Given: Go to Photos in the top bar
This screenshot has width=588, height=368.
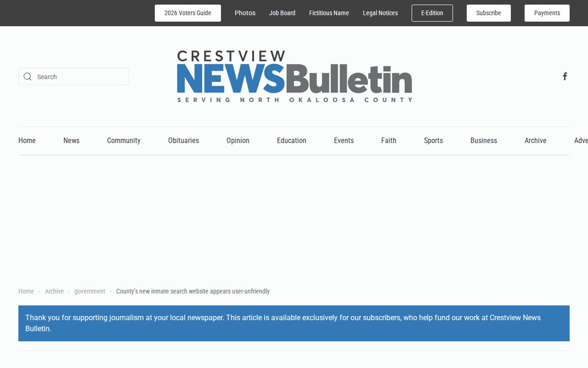Looking at the screenshot, I should pos(245,13).
